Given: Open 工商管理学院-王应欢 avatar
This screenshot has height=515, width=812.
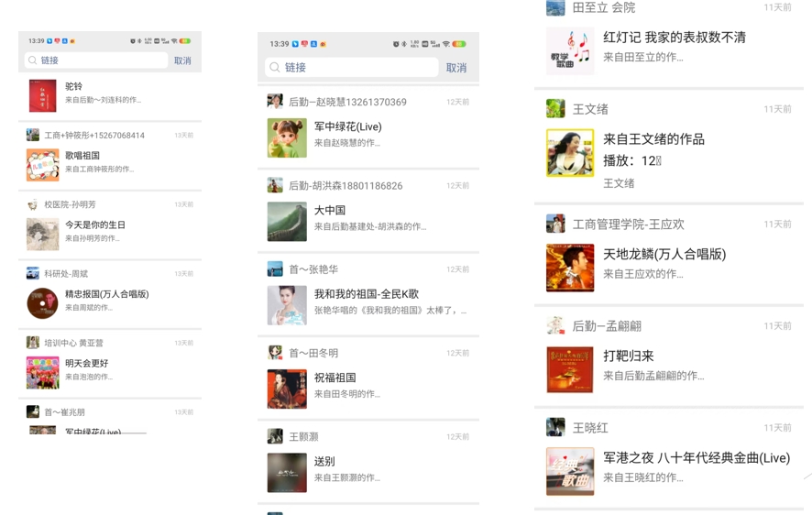Looking at the screenshot, I should 555,224.
